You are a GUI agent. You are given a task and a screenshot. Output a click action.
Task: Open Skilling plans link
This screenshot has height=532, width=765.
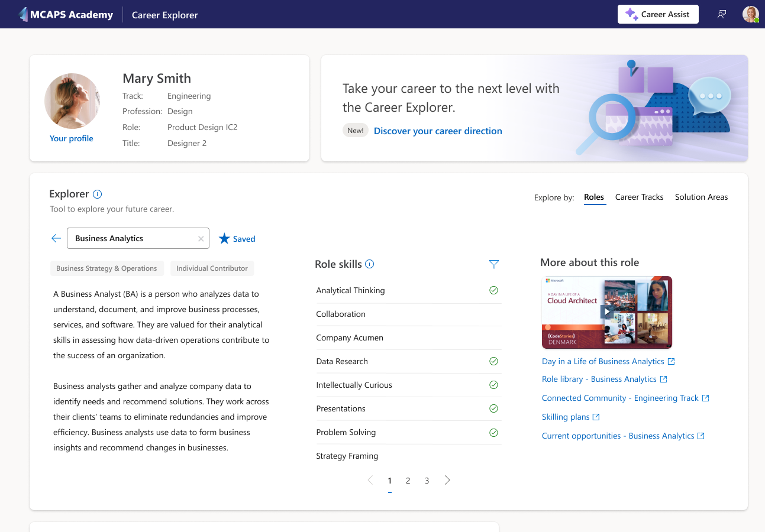(571, 417)
